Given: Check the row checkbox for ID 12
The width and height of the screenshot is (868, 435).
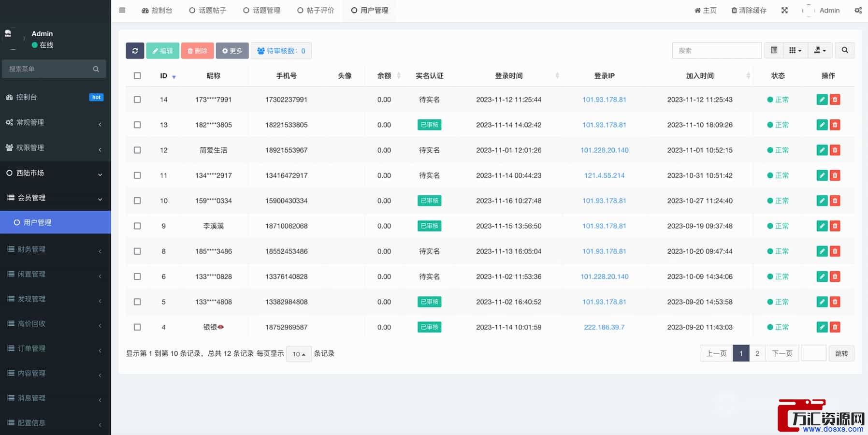Looking at the screenshot, I should (137, 150).
